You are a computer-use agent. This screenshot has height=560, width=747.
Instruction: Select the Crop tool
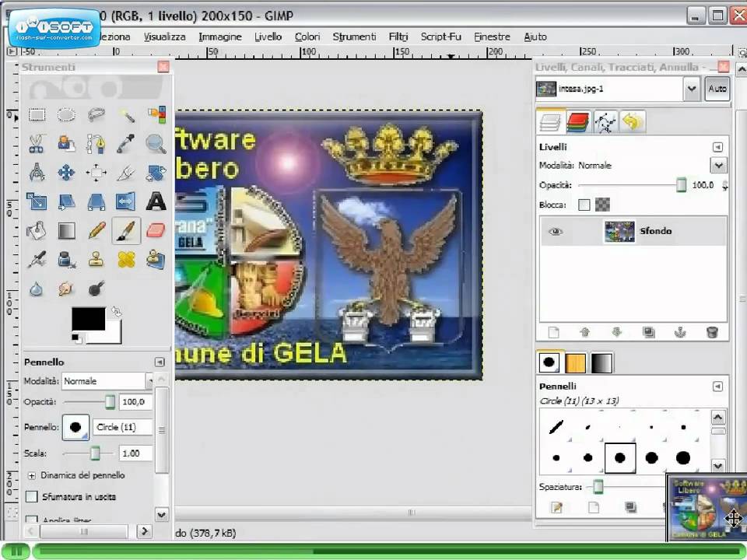[x=126, y=173]
